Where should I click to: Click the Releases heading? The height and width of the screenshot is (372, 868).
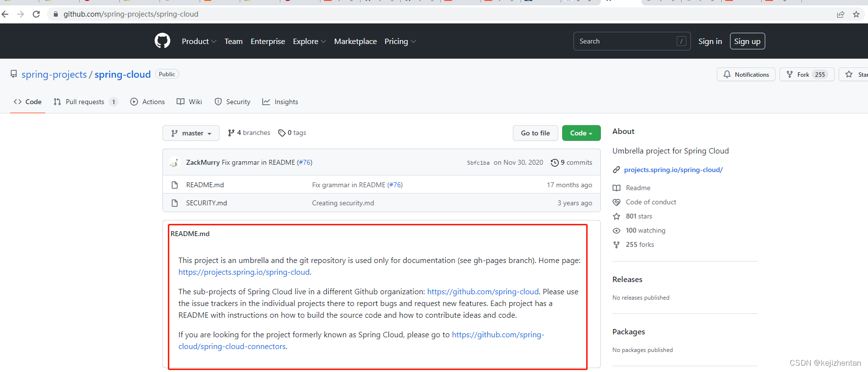click(x=627, y=280)
